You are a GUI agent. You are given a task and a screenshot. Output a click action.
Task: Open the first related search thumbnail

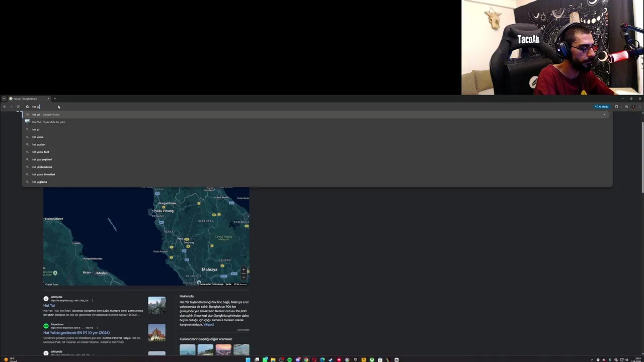coord(187,349)
